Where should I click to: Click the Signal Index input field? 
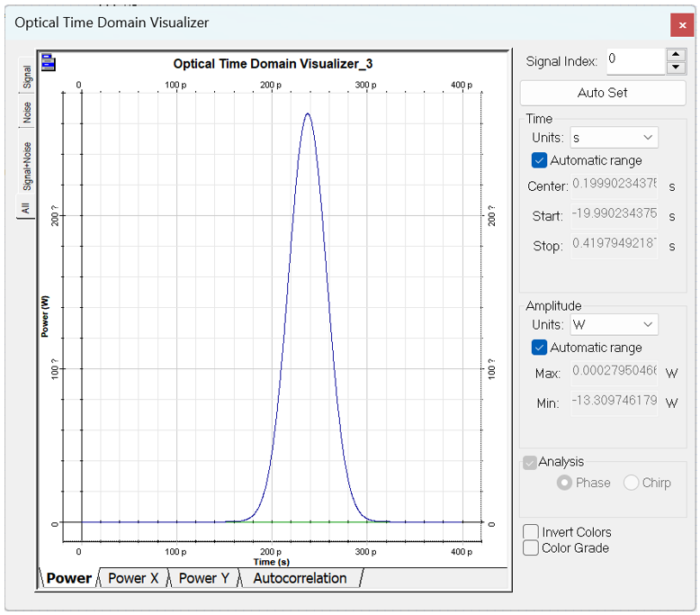tap(634, 61)
